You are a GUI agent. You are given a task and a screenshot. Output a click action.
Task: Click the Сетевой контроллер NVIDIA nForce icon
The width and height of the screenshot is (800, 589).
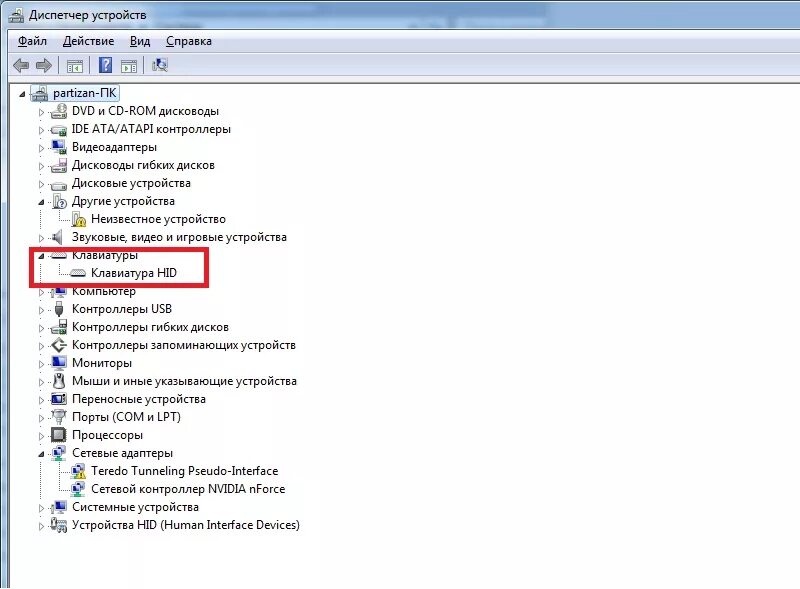tap(78, 489)
